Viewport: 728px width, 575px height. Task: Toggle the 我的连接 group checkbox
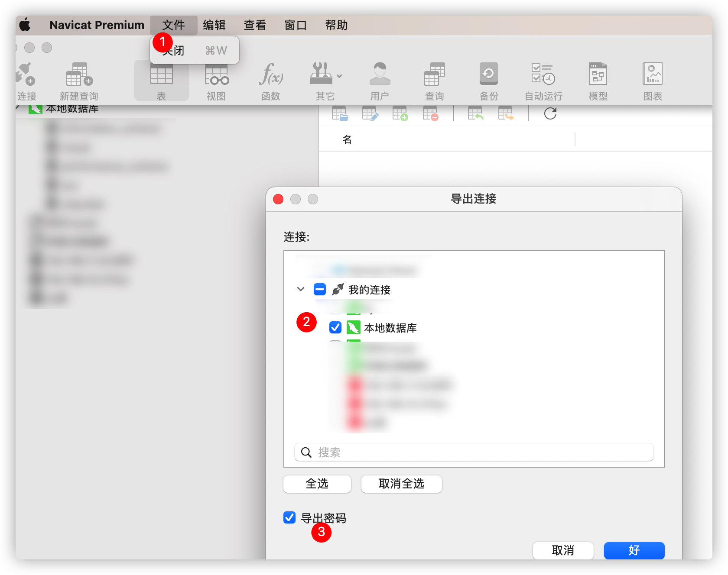click(x=319, y=289)
